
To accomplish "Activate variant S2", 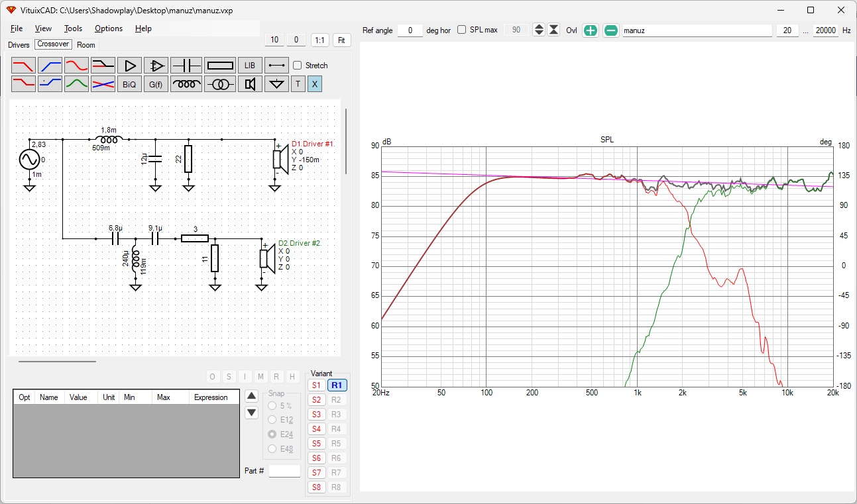I will (x=316, y=399).
